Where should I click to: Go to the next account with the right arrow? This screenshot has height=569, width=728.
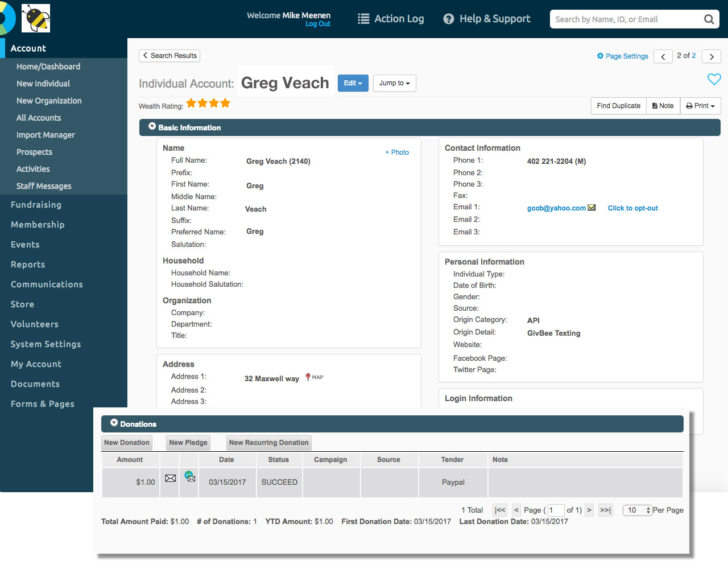[712, 56]
